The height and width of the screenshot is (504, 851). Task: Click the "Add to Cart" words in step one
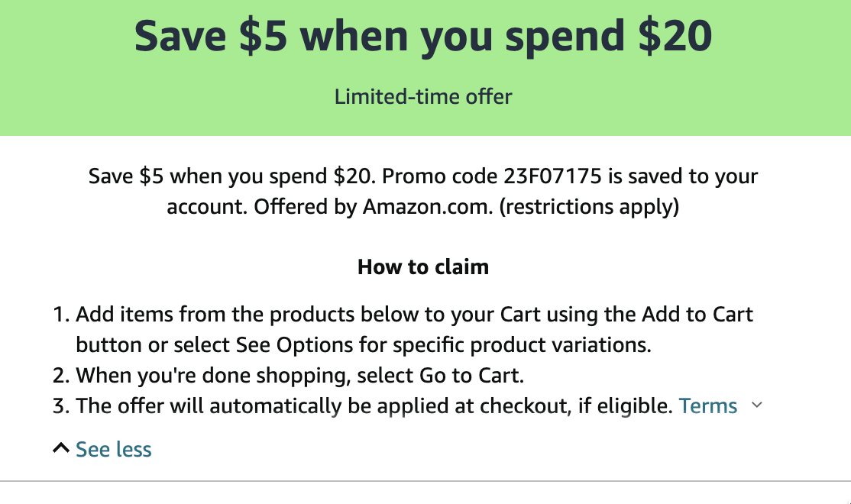(x=697, y=315)
